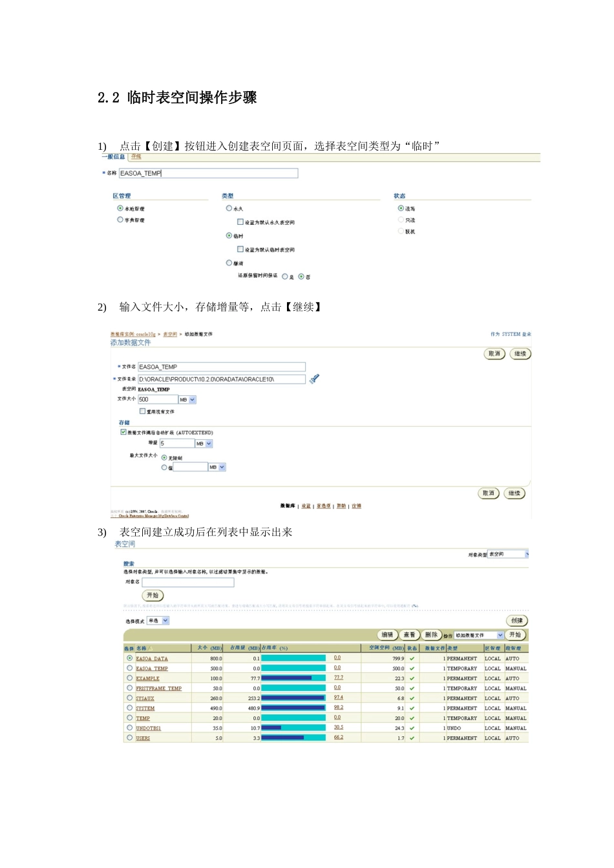
Task: Select radio for SYSTEM tablespace row
Action: pyautogui.click(x=130, y=708)
